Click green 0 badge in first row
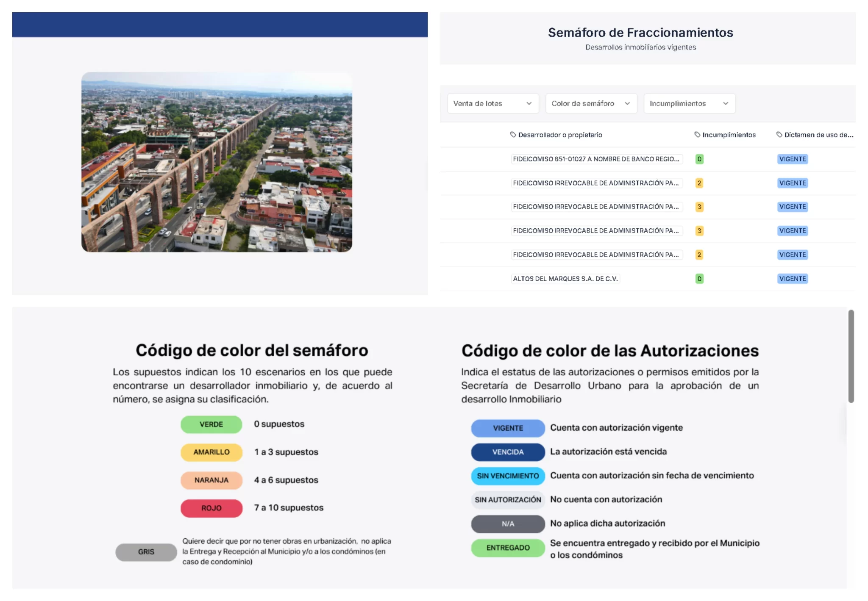The height and width of the screenshot is (601, 868). pyautogui.click(x=699, y=159)
